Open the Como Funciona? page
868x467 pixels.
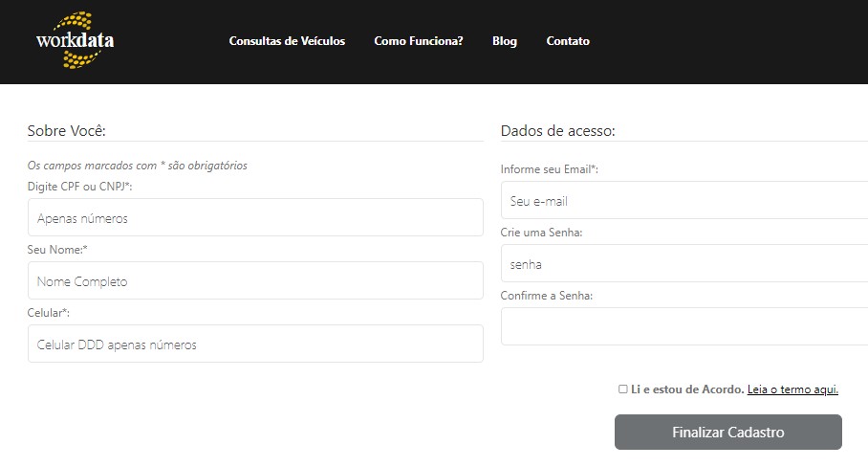419,41
